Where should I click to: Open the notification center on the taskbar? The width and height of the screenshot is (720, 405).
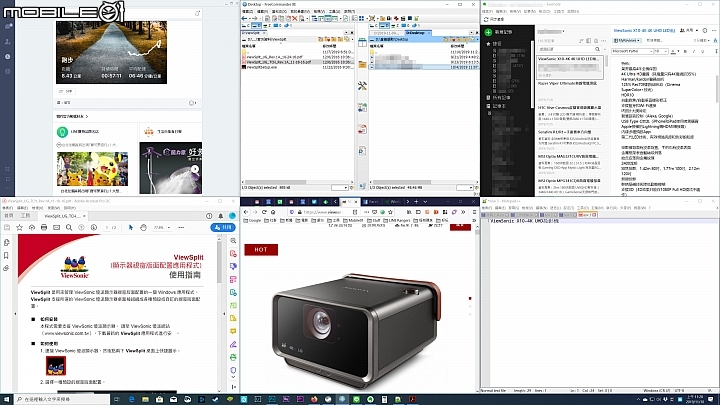(x=711, y=399)
